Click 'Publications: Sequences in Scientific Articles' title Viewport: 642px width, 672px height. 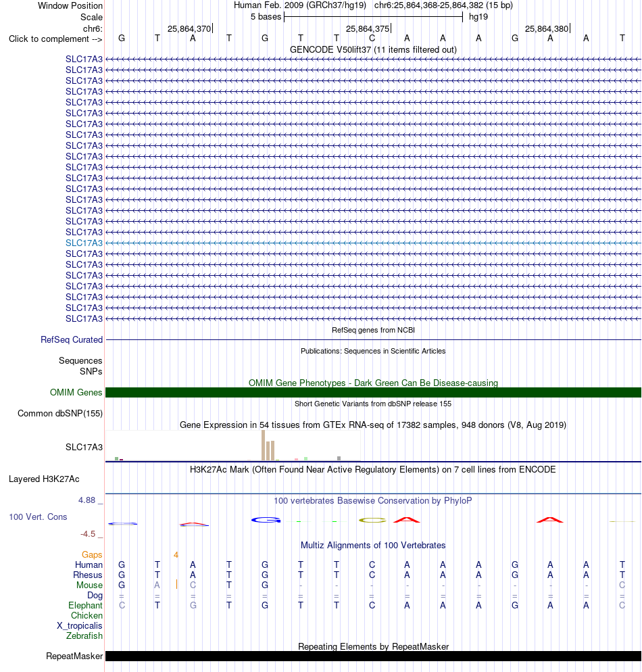373,351
